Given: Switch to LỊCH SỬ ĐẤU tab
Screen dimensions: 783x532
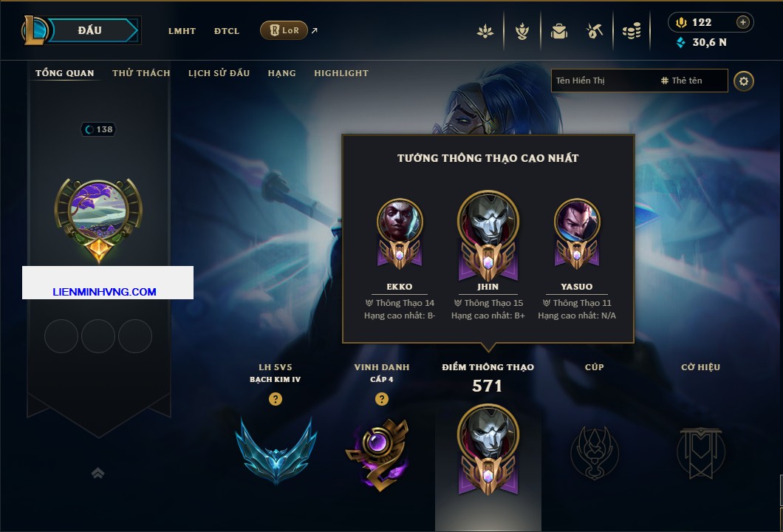Looking at the screenshot, I should 219,73.
